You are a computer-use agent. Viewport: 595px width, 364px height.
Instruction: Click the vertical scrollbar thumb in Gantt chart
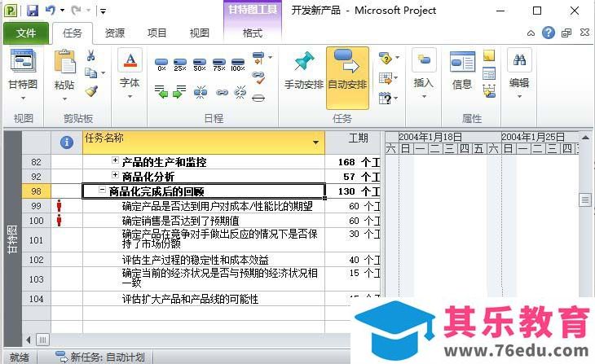(584, 200)
